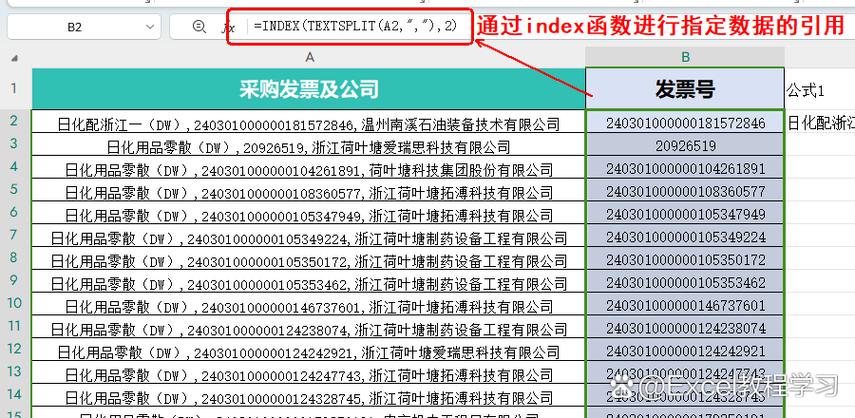Open the Name Box dropdown showing B2

coord(150,27)
